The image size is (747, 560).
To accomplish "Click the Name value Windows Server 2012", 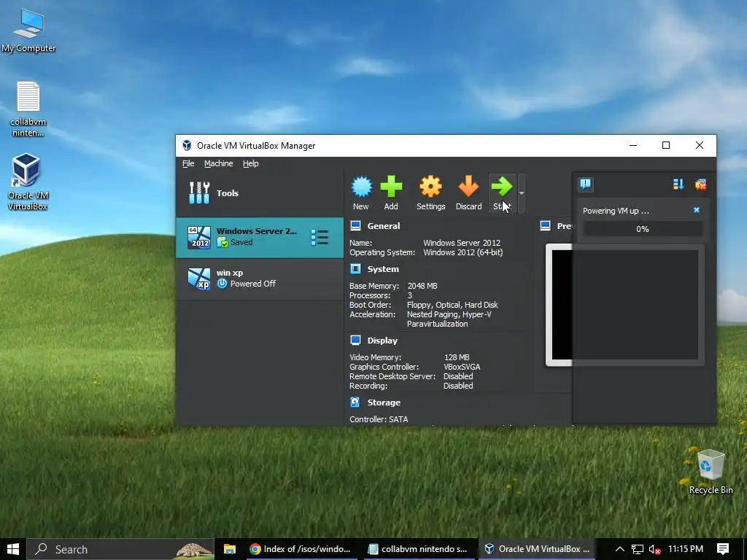I will click(462, 243).
